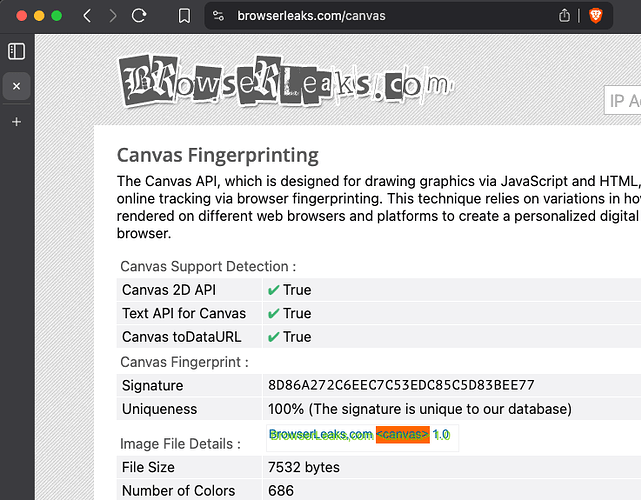Click the signature hash value

click(x=401, y=385)
